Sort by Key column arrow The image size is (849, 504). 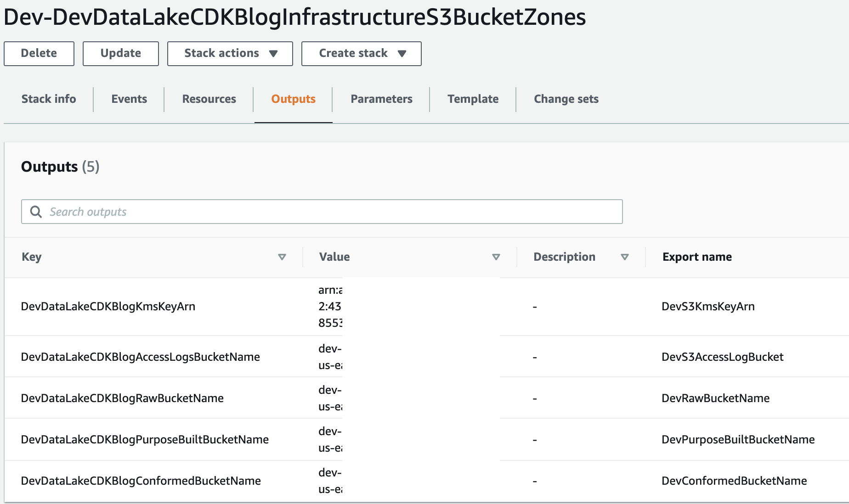[x=282, y=257]
